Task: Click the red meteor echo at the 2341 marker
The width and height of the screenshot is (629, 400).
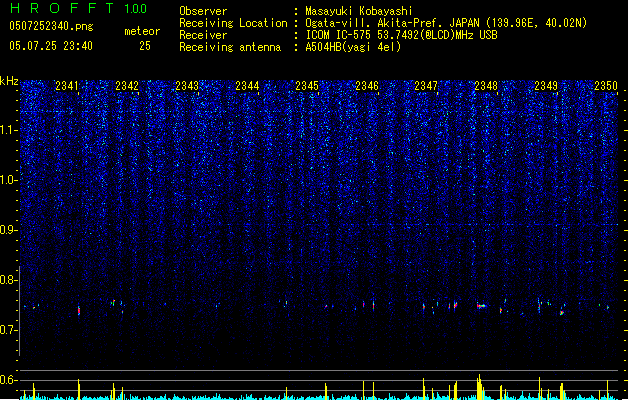Action: [x=79, y=311]
